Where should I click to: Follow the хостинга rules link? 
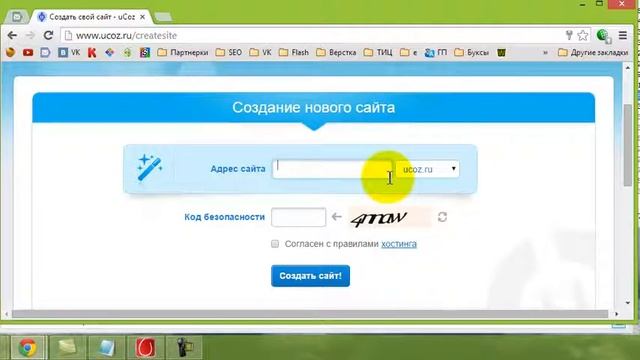coord(399,244)
